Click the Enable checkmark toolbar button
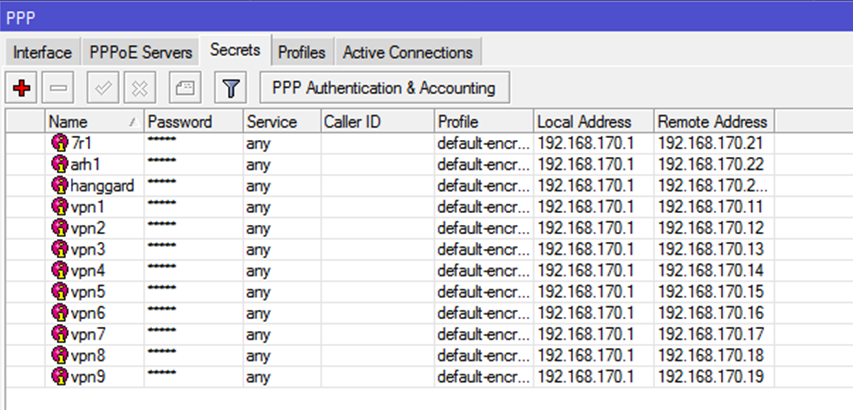The height and width of the screenshot is (410, 853). (103, 88)
